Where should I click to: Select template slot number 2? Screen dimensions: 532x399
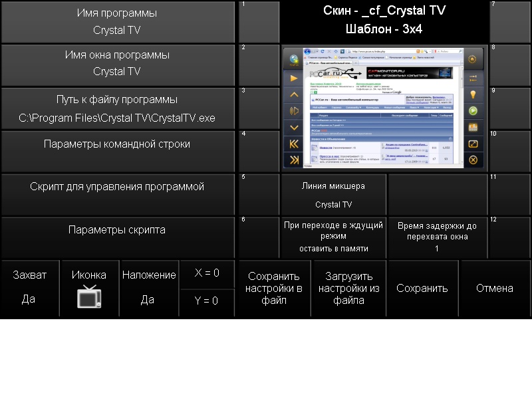[259, 65]
